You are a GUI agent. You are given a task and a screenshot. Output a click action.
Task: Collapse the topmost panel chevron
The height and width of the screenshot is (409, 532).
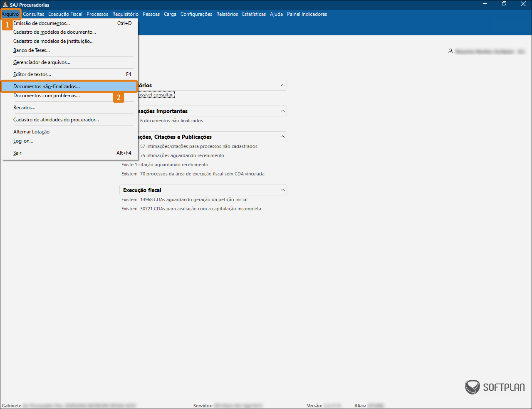pyautogui.click(x=282, y=85)
